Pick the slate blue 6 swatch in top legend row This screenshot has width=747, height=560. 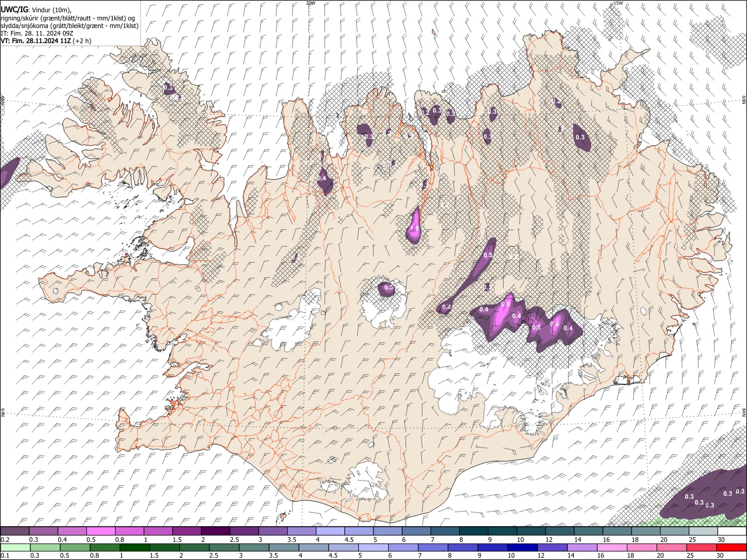coord(417,531)
